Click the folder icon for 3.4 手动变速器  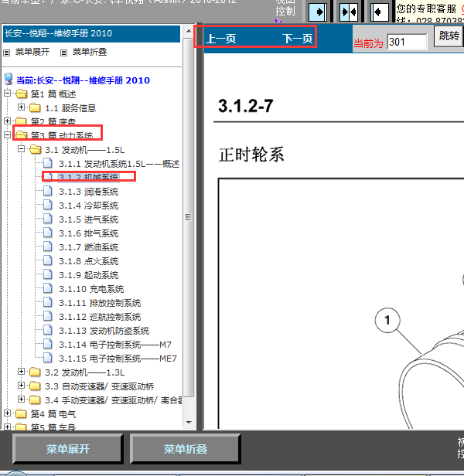(x=36, y=399)
